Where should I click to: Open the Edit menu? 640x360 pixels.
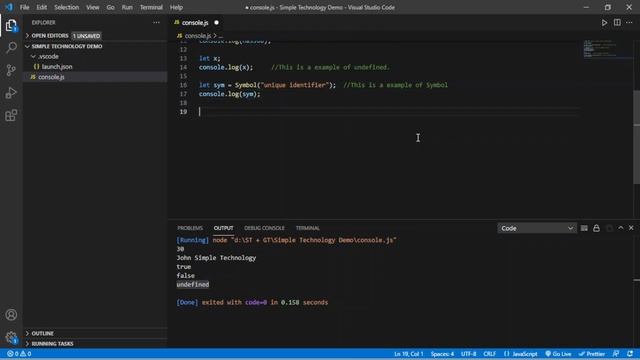[x=42, y=7]
